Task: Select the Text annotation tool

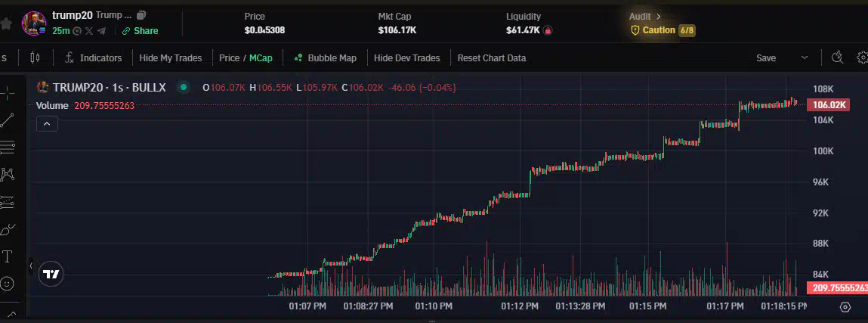Action: (8, 256)
